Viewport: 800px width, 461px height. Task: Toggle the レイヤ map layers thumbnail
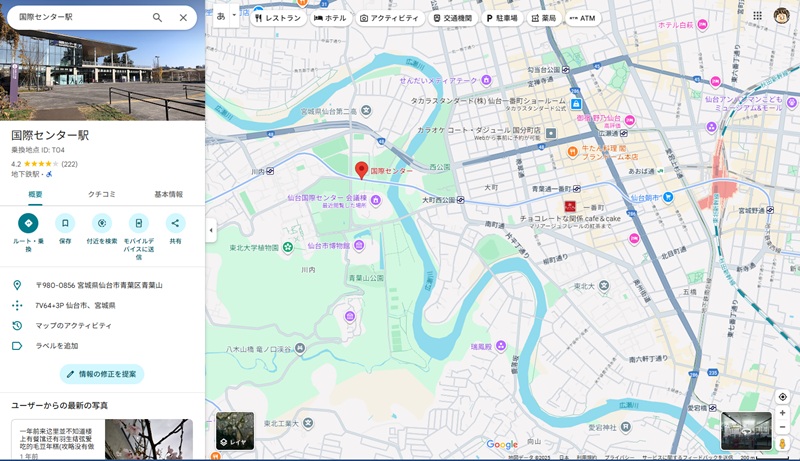pos(235,430)
